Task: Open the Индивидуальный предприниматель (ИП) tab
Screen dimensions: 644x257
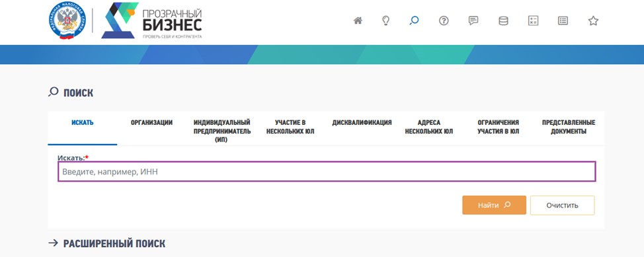Action: pos(221,131)
